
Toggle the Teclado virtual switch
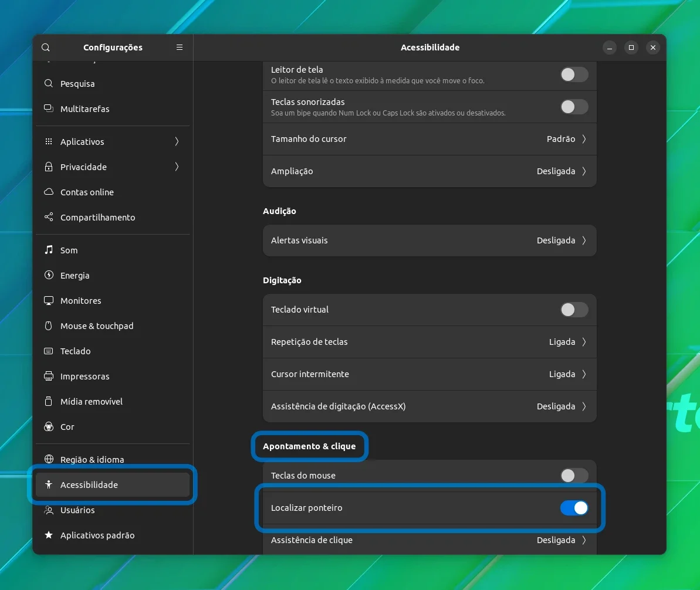pos(574,310)
